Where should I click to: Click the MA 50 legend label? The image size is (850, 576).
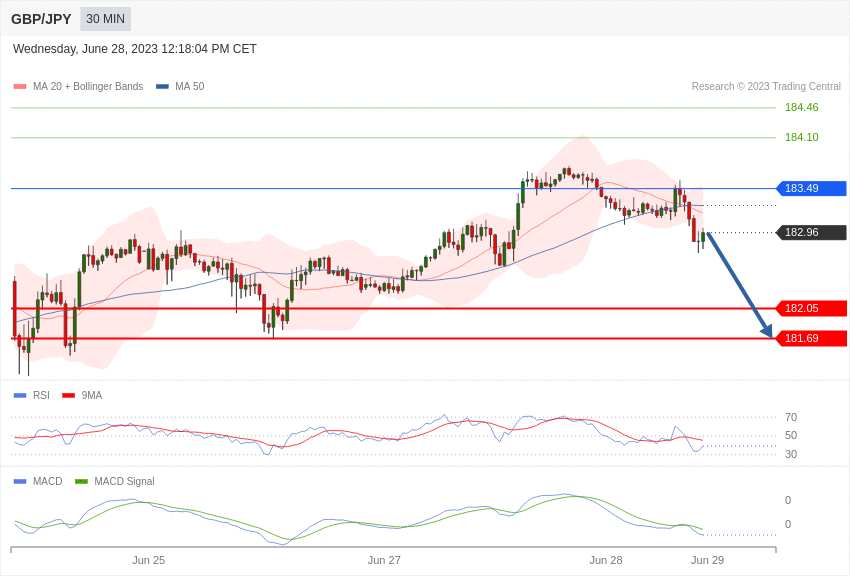click(x=190, y=87)
